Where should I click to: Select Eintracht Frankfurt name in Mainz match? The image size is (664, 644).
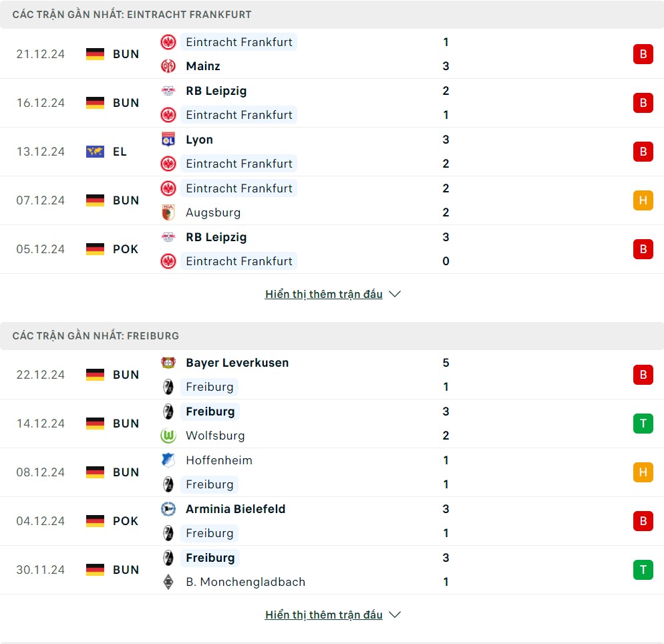click(239, 42)
